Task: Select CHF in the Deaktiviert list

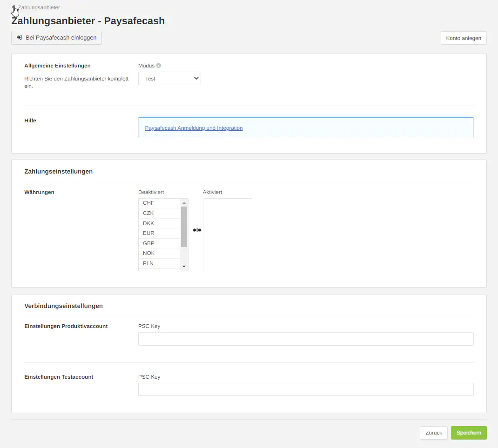Action: (159, 203)
